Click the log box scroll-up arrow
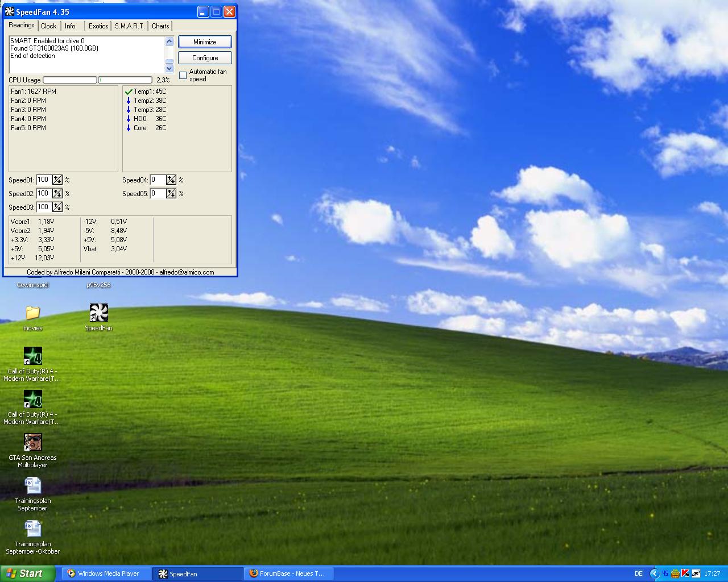The width and height of the screenshot is (728, 582). [x=169, y=41]
